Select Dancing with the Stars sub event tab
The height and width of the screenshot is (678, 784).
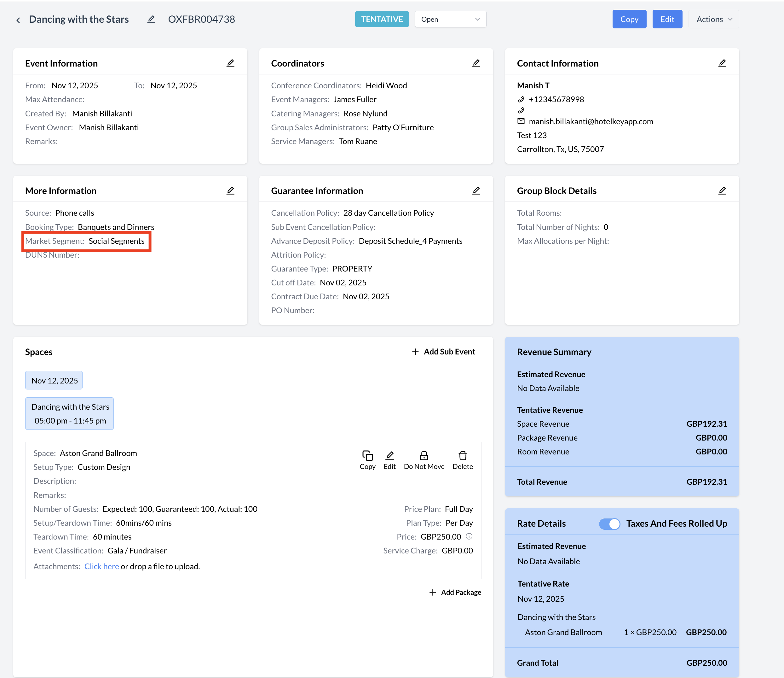[70, 413]
